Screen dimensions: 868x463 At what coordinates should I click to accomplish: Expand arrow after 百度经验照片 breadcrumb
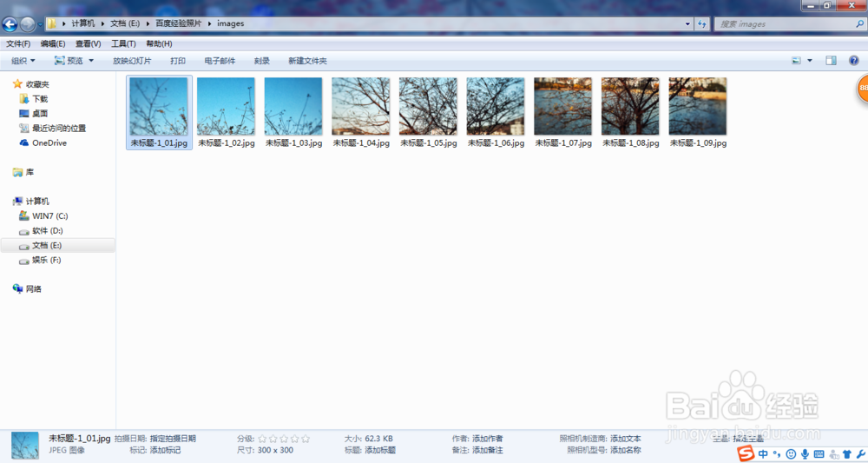pyautogui.click(x=209, y=23)
